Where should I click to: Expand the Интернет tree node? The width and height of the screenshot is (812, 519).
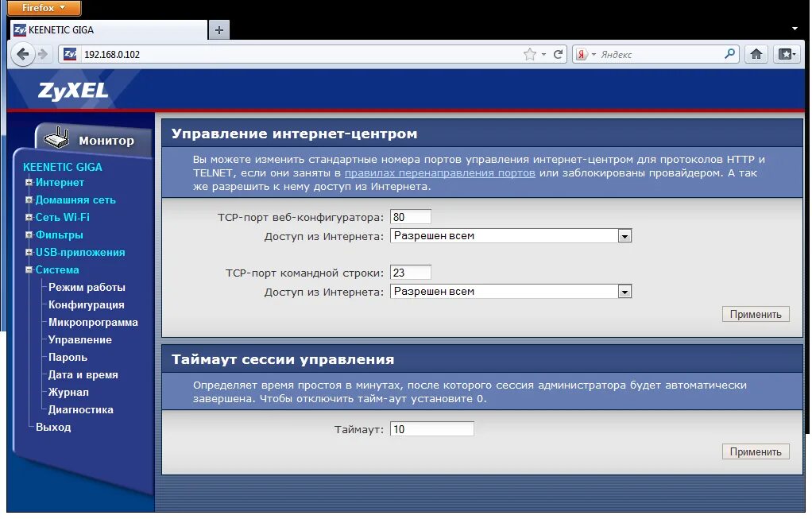point(29,182)
